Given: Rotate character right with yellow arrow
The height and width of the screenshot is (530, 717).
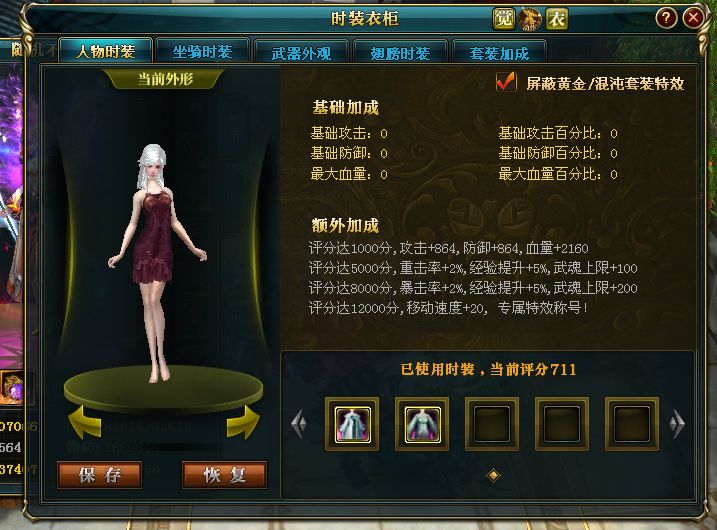Looking at the screenshot, I should 243,422.
